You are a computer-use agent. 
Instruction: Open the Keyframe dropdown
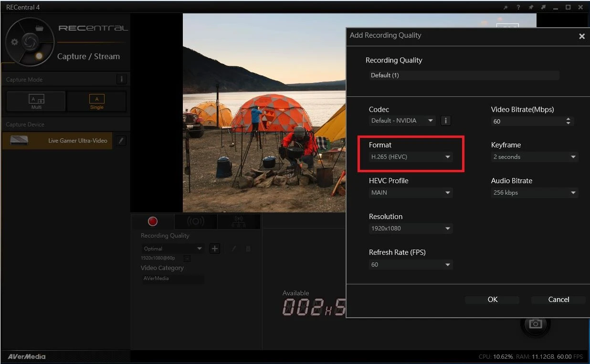click(x=535, y=157)
